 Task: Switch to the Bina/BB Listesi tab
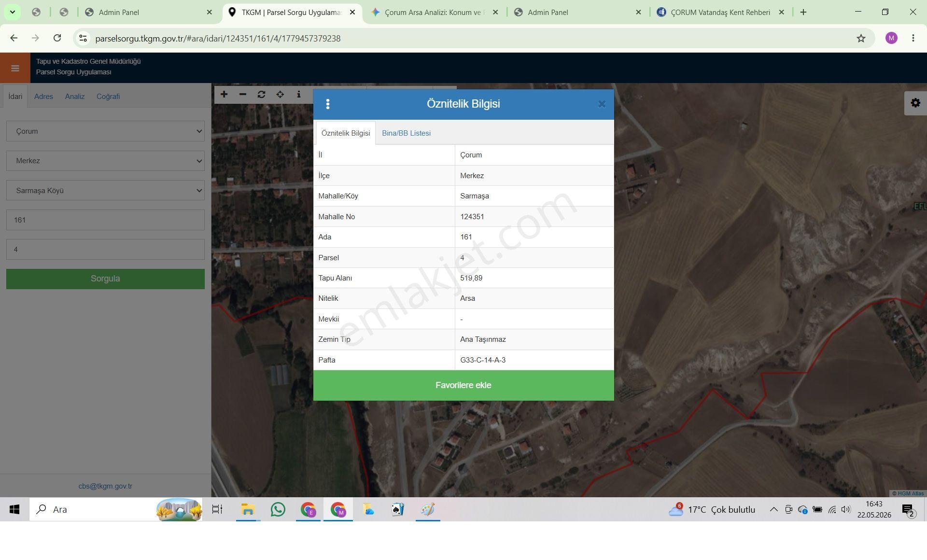click(406, 133)
